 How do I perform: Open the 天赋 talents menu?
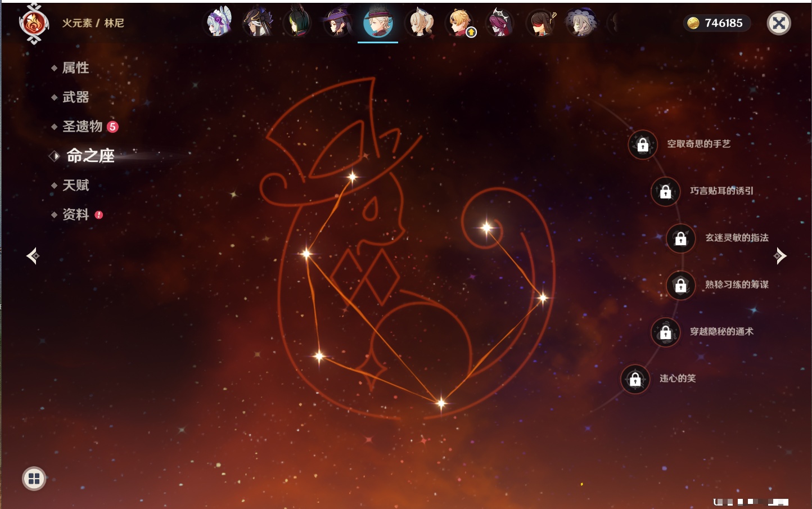pos(75,185)
